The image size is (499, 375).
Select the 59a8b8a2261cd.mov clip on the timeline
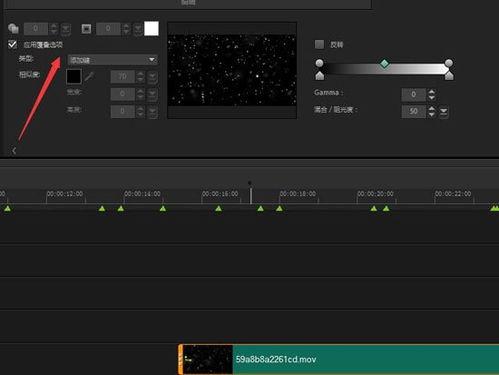click(339, 359)
